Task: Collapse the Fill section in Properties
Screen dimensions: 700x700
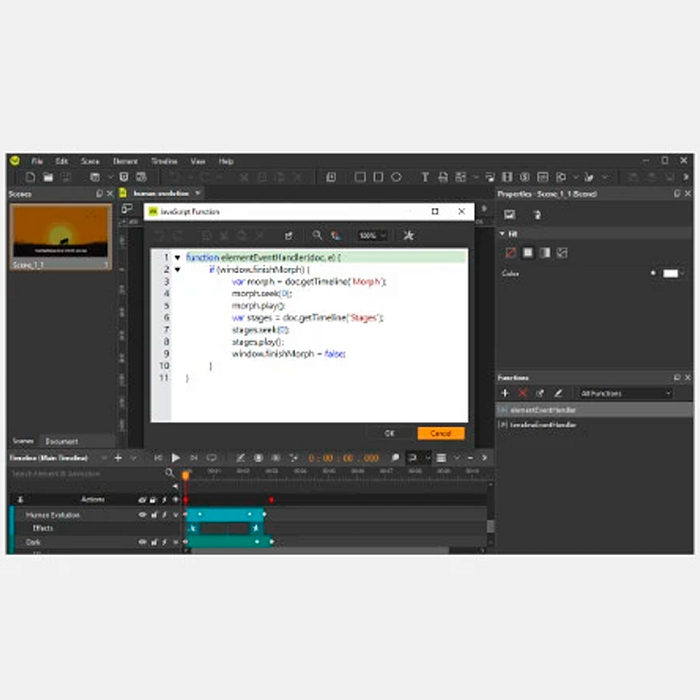Action: pyautogui.click(x=503, y=234)
